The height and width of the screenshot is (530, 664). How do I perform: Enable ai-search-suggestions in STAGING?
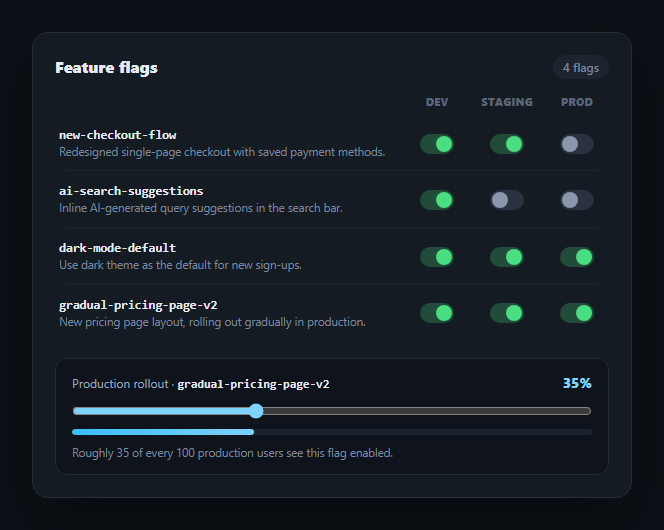tap(506, 200)
